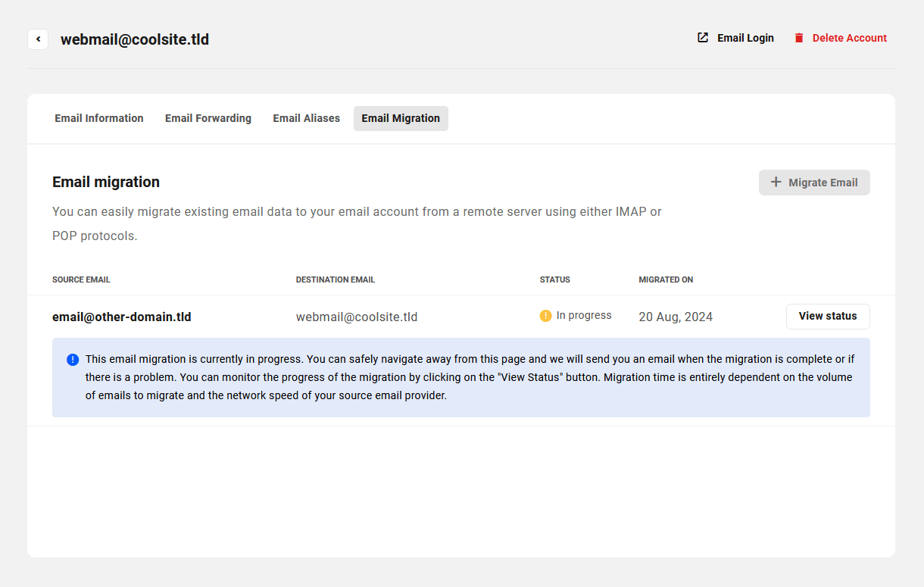Open the Email Information tab
The height and width of the screenshot is (587, 924).
tap(99, 118)
